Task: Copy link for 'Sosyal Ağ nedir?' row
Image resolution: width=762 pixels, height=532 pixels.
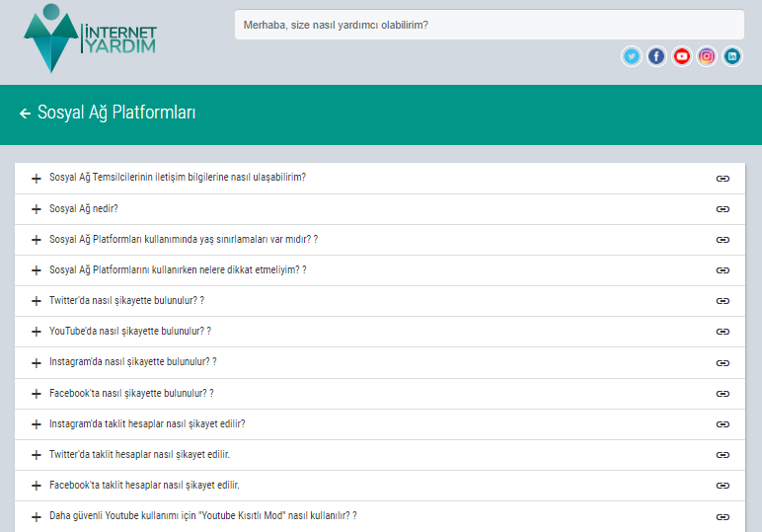Action: pos(723,209)
